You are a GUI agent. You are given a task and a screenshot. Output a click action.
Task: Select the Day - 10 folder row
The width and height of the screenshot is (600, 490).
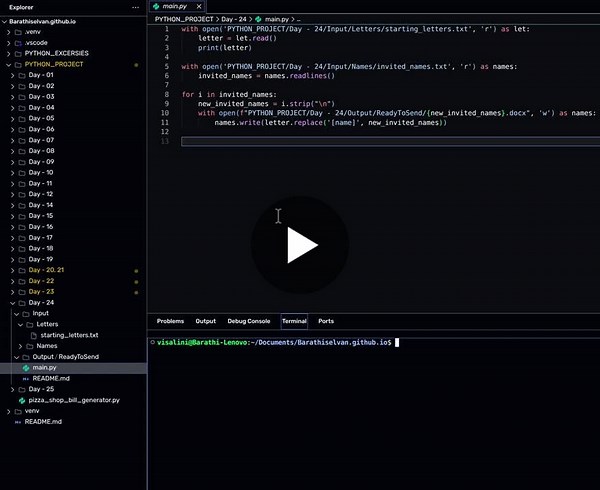73,173
